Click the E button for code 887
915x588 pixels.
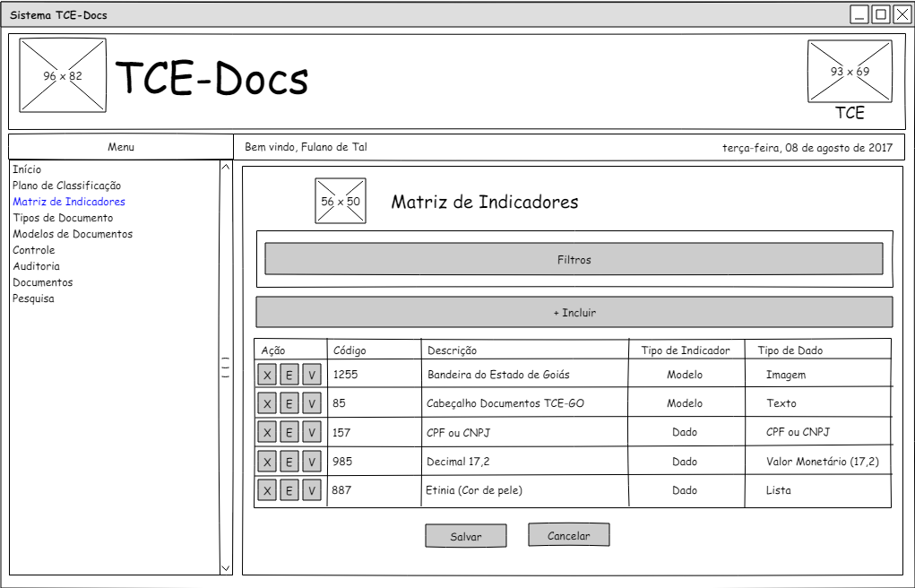tap(289, 490)
